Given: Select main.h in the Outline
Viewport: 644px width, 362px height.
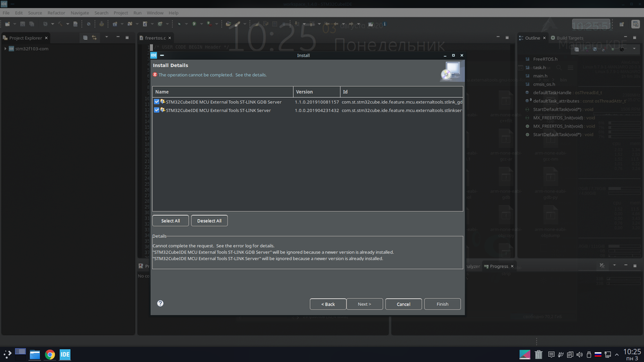Looking at the screenshot, I should point(540,76).
